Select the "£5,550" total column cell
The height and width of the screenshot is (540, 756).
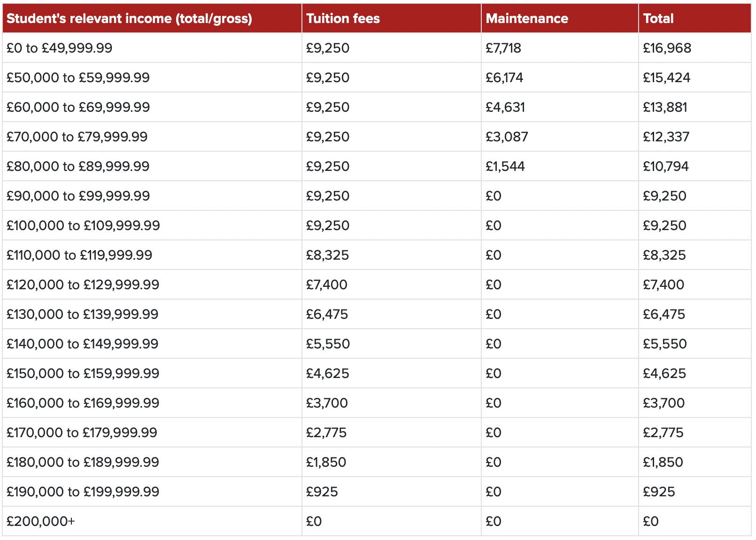pos(695,344)
